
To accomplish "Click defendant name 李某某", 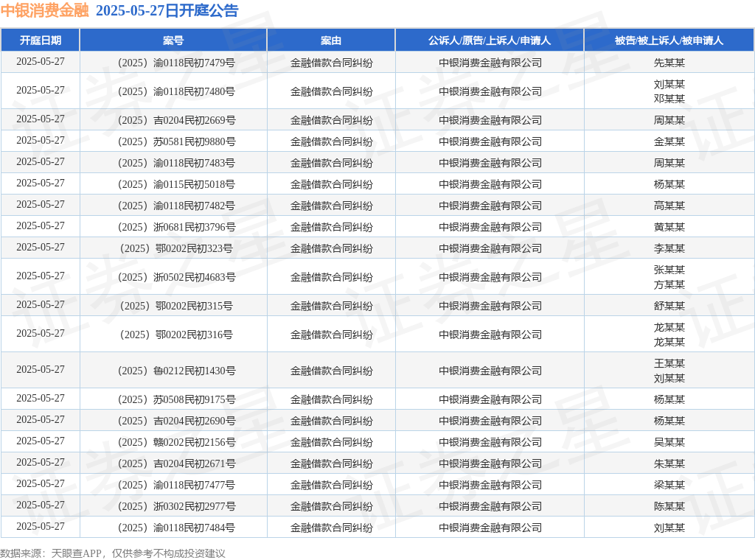I will click(669, 248).
